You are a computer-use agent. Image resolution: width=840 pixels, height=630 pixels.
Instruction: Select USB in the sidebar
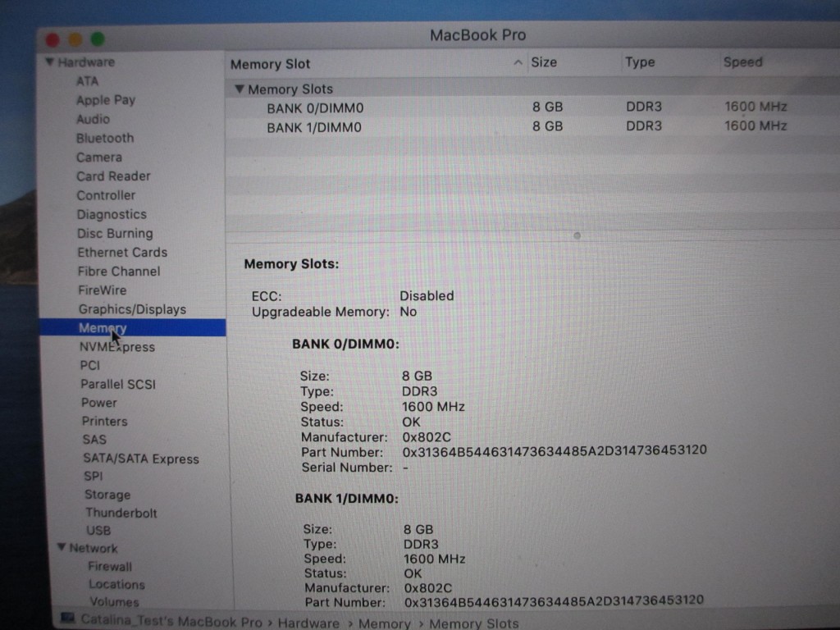coord(98,531)
